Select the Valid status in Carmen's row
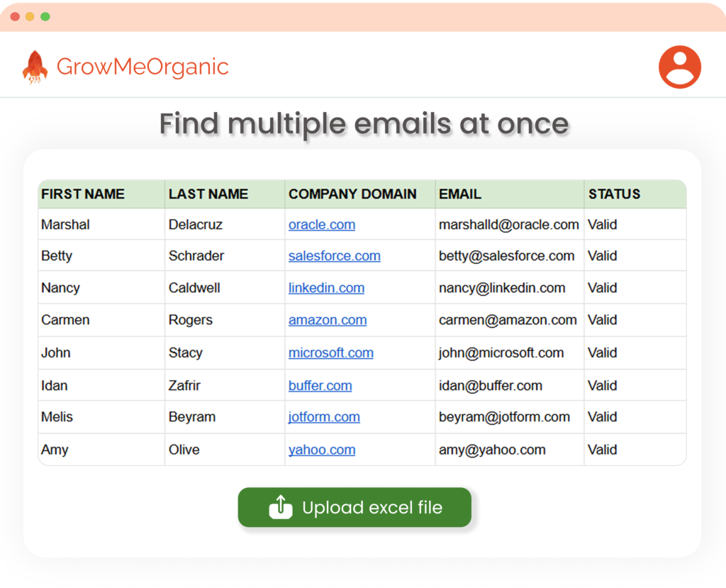This screenshot has width=726, height=588. click(x=602, y=320)
